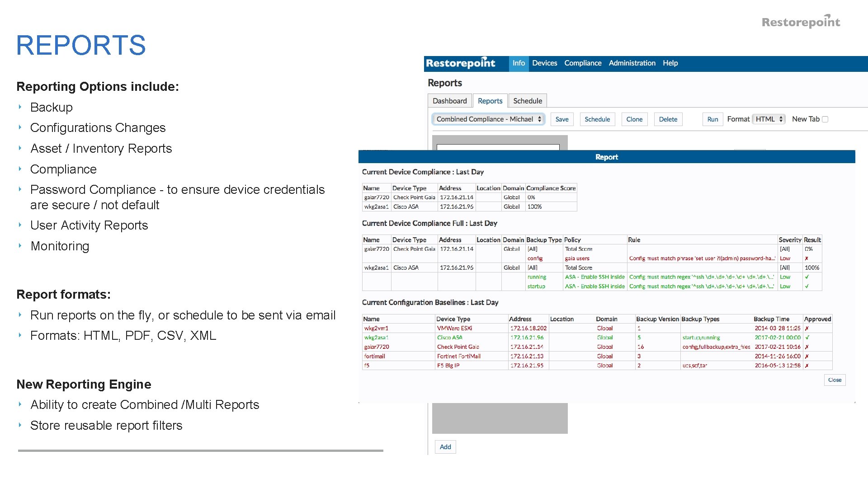The height and width of the screenshot is (488, 868).
Task: Open the Format HTML dropdown
Action: click(x=769, y=119)
